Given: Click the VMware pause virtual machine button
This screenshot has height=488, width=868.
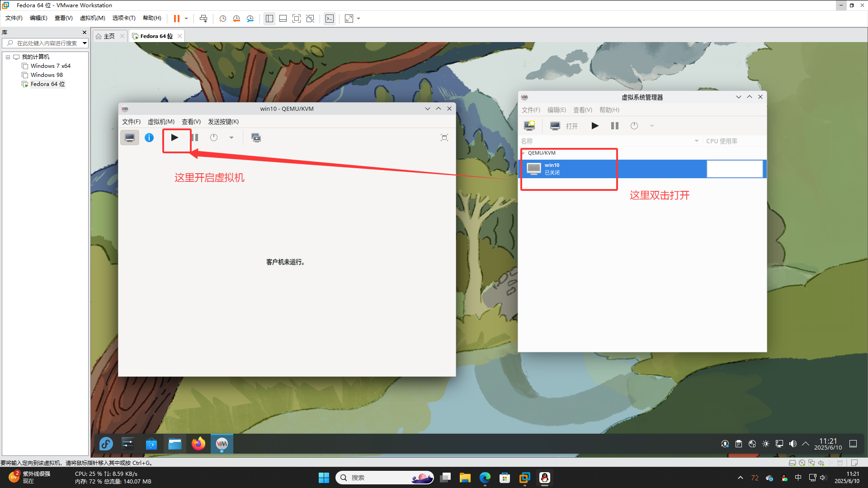Looking at the screenshot, I should (x=177, y=19).
